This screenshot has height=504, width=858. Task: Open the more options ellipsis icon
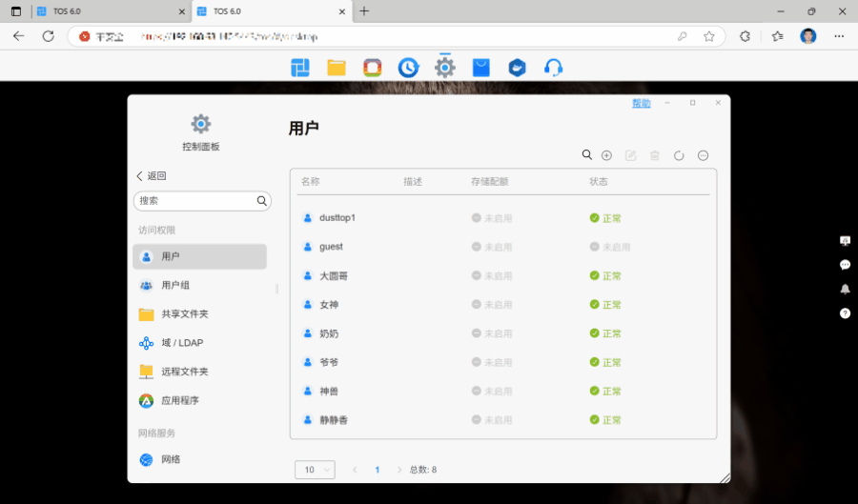coord(704,155)
